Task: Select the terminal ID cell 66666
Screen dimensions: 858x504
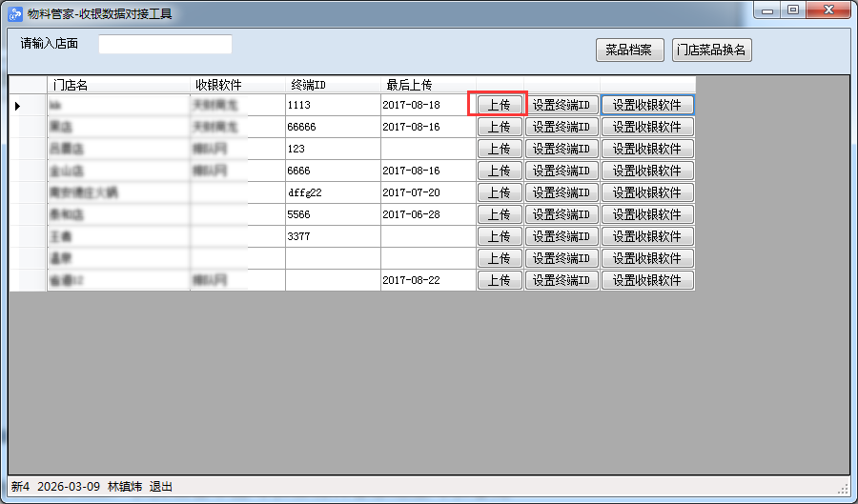Action: coord(332,127)
